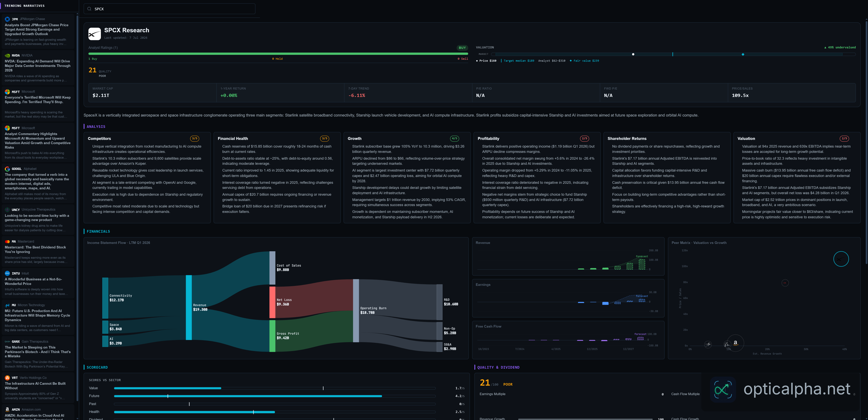The height and width of the screenshot is (420, 868).
Task: Click the Free Cash Flow mini chart
Action: coord(568,340)
